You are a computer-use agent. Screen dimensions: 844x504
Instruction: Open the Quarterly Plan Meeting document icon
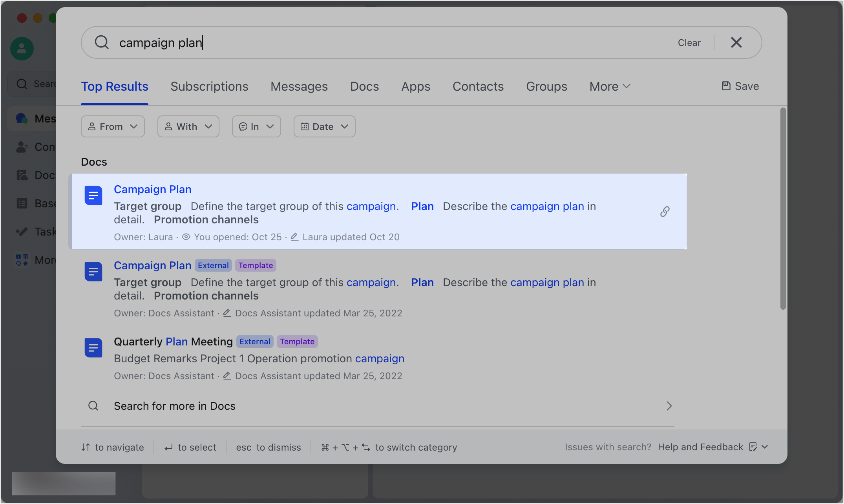coord(93,347)
